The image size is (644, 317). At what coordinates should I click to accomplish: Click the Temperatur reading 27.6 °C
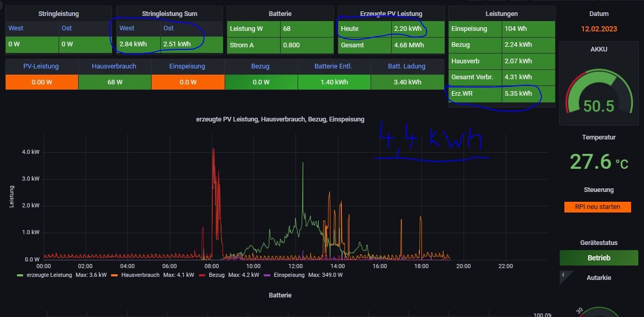point(599,162)
